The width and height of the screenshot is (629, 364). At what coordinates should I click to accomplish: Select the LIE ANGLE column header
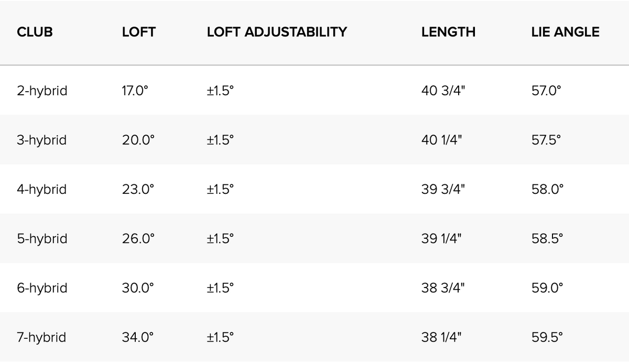pos(565,32)
